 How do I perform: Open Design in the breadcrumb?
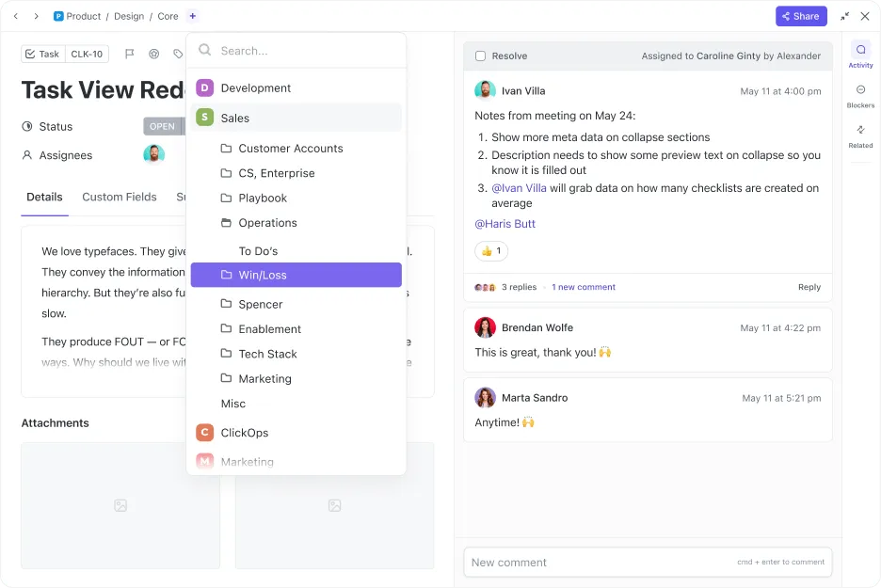(x=129, y=16)
